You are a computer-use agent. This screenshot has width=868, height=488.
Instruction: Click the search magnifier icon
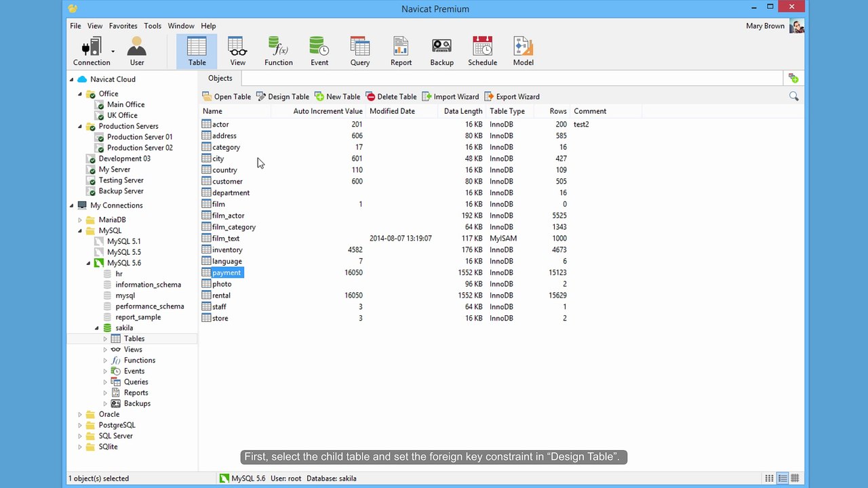coord(793,96)
